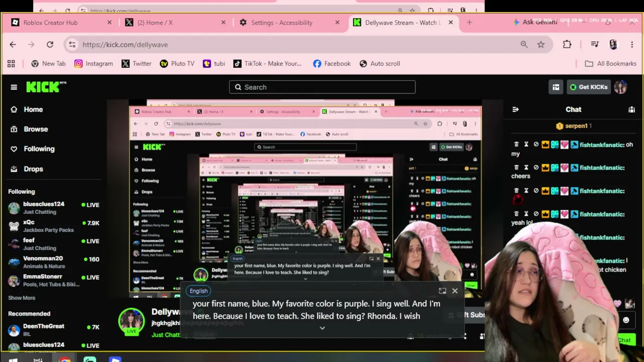Image resolution: width=644 pixels, height=362 pixels.
Task: Click the address bar URL
Action: [125, 44]
